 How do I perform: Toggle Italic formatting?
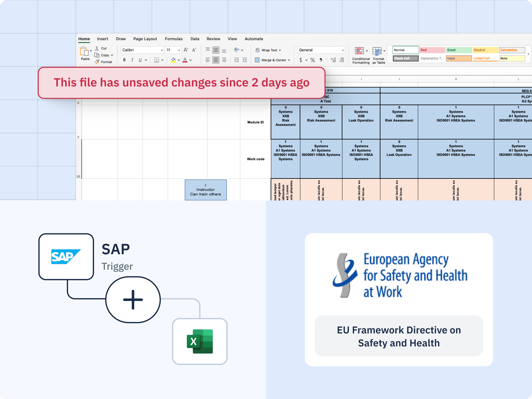[132, 60]
